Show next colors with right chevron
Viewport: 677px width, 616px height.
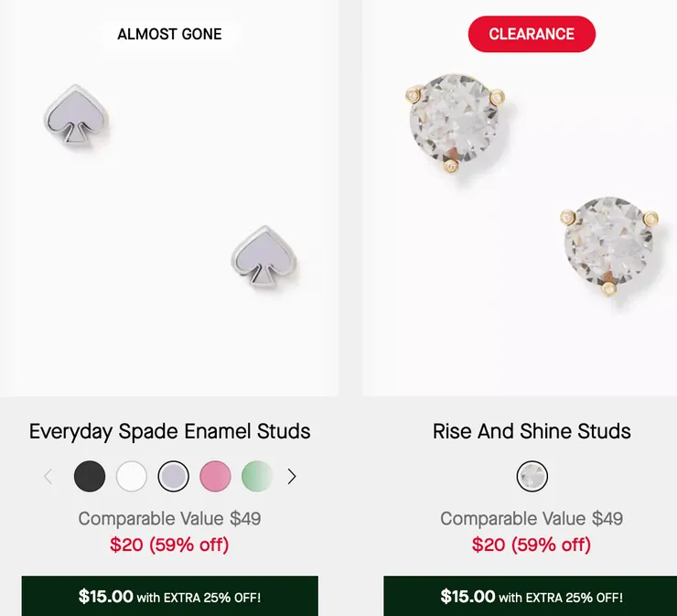coord(292,476)
